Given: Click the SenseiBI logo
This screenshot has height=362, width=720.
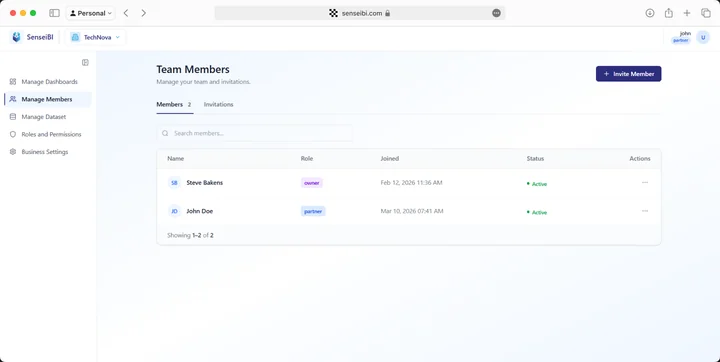Looking at the screenshot, I should (x=32, y=37).
